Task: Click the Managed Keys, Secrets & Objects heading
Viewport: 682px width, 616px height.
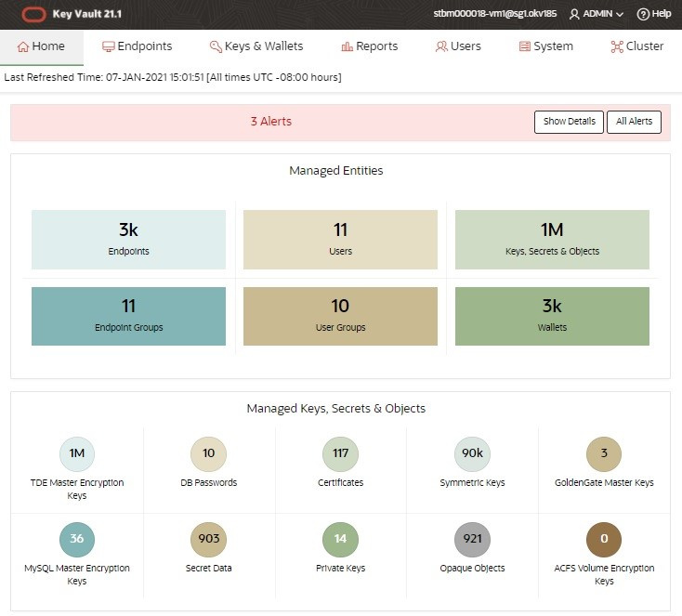Action: [x=336, y=409]
